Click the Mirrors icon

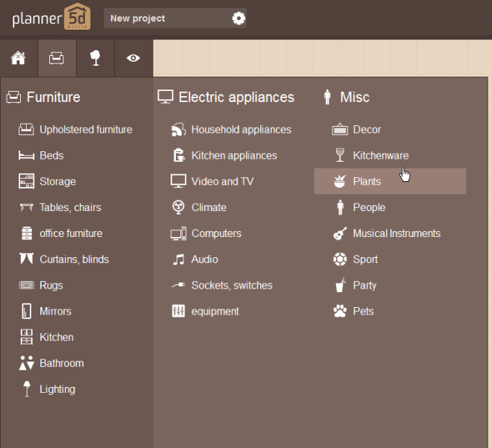[x=27, y=312]
